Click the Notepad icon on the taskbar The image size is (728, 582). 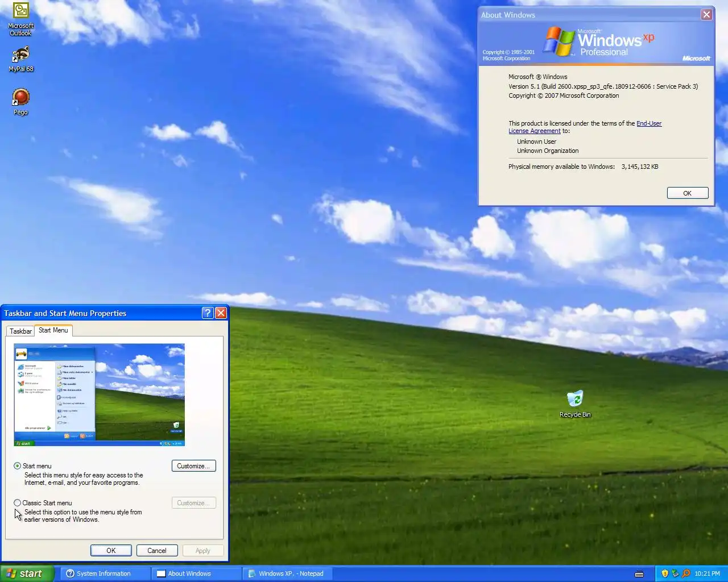point(252,573)
